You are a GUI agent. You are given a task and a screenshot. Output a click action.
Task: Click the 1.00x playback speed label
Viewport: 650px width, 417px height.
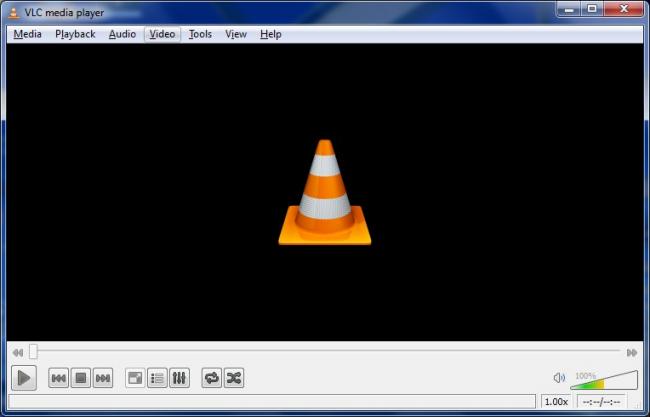click(x=556, y=402)
